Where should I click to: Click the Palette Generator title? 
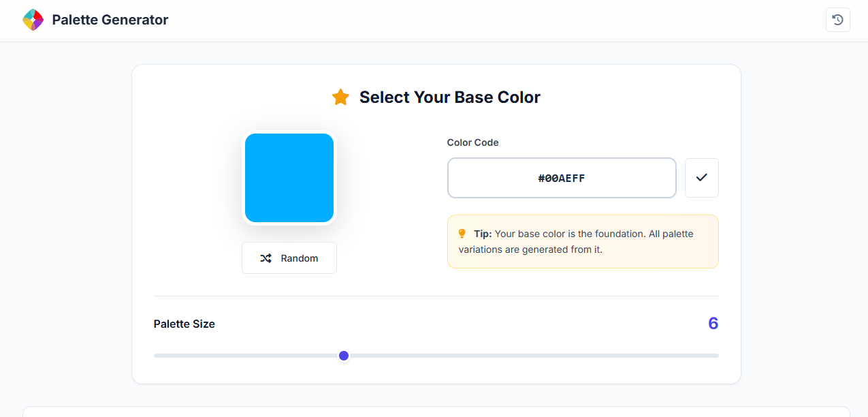pyautogui.click(x=110, y=20)
